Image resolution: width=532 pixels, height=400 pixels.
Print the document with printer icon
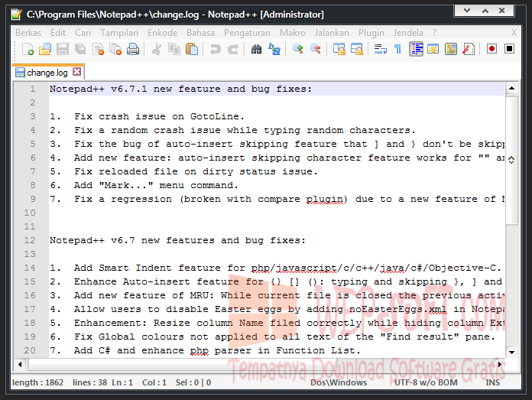[133, 49]
